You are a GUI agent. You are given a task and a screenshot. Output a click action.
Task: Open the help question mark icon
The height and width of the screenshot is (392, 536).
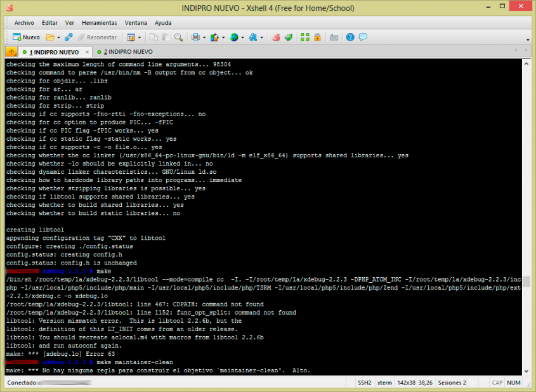pyautogui.click(x=350, y=37)
